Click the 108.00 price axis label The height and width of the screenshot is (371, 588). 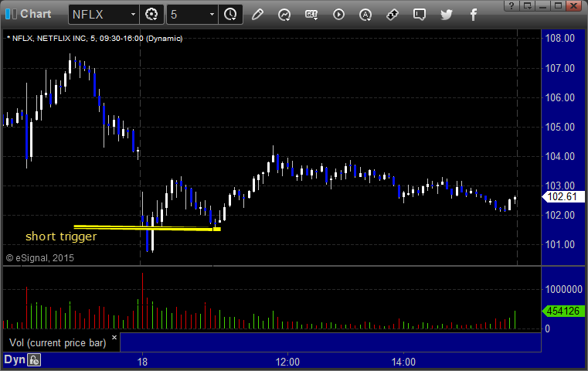(x=559, y=39)
